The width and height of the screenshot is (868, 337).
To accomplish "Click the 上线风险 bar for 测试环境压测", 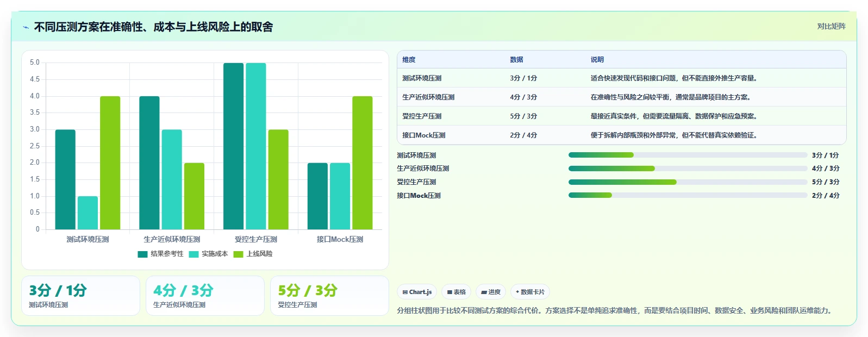I will pyautogui.click(x=110, y=163).
